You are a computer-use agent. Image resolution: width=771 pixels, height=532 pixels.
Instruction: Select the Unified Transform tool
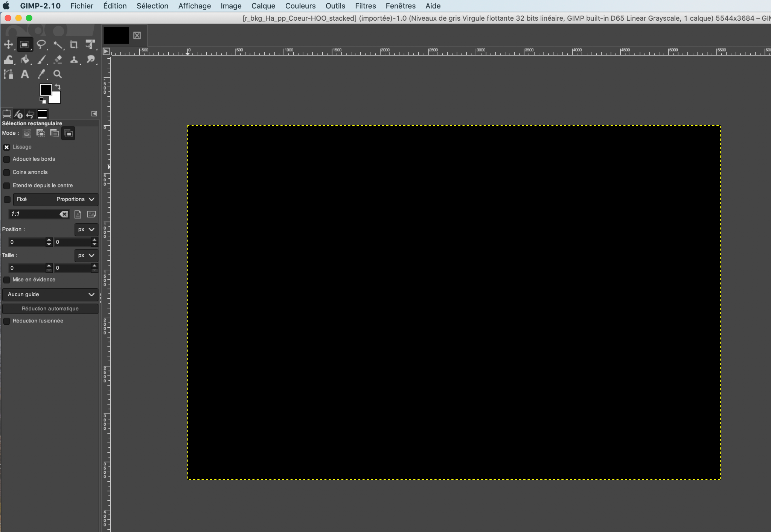click(90, 45)
